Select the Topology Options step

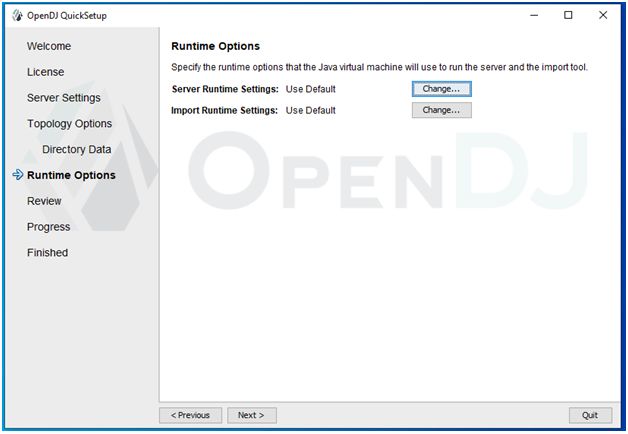click(70, 124)
